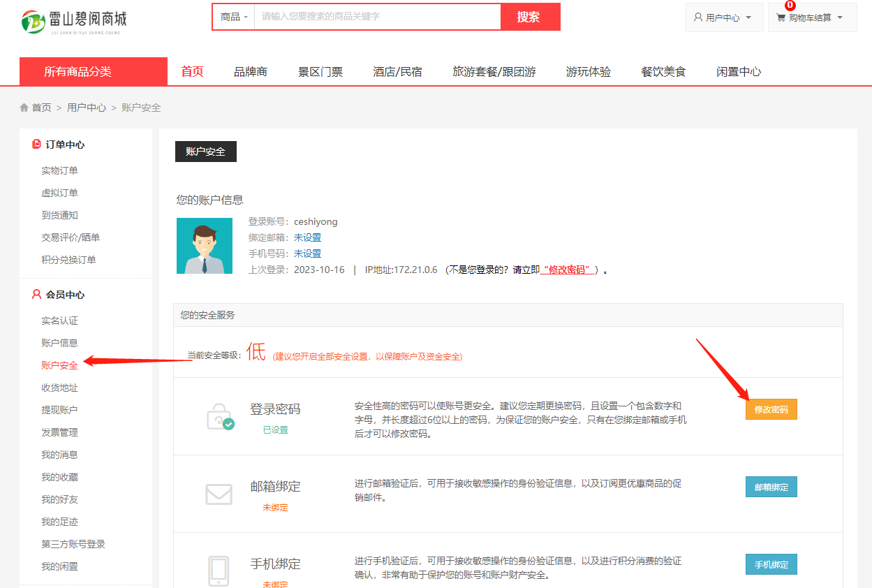Click the red 搜索 button
Image resolution: width=872 pixels, height=588 pixels.
pos(529,17)
